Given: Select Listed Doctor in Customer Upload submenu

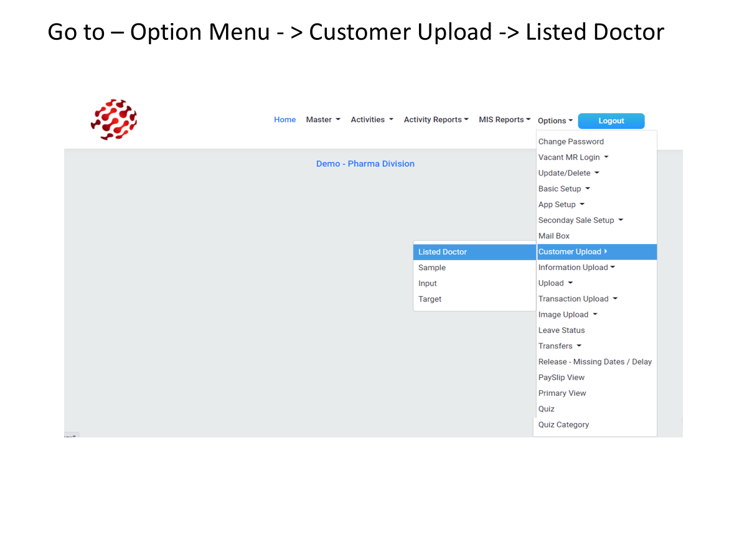Looking at the screenshot, I should [443, 252].
